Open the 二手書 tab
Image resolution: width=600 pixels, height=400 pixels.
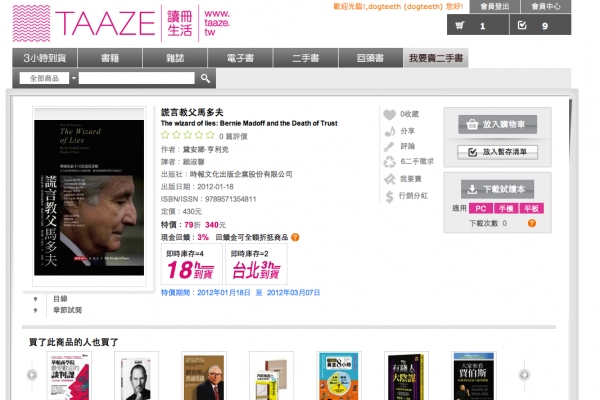click(305, 58)
